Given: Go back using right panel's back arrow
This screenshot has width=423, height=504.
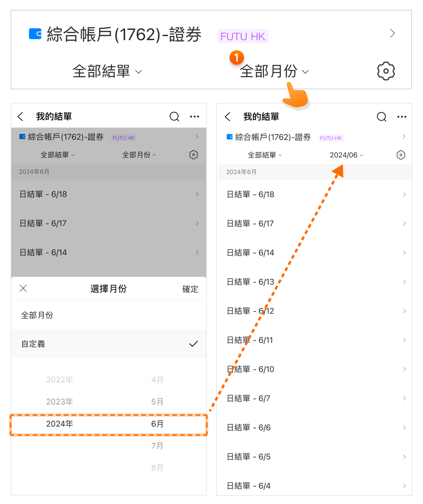Looking at the screenshot, I should point(228,117).
